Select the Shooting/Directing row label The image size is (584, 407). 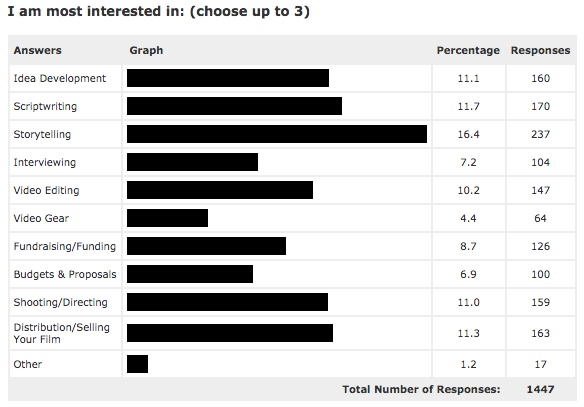pyautogui.click(x=60, y=302)
